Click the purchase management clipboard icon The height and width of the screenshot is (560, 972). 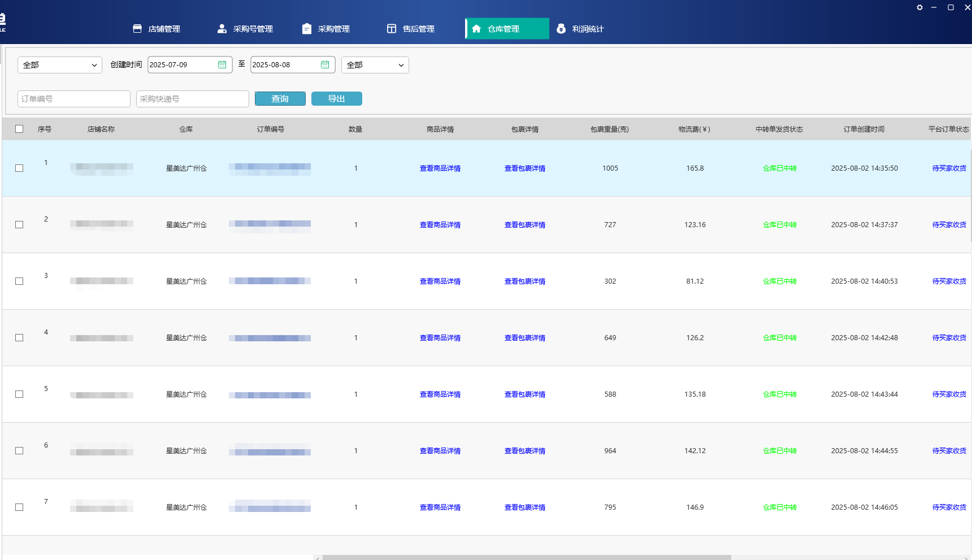307,29
